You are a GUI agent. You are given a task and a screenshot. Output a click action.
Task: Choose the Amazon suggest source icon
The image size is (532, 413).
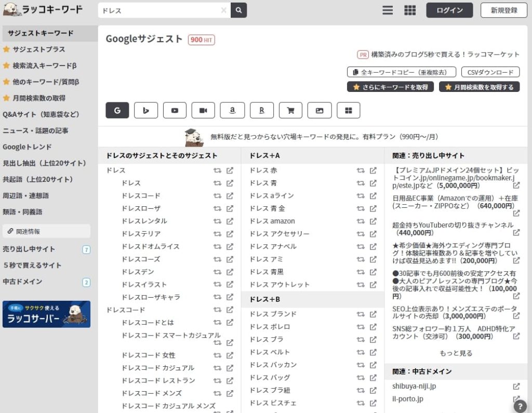tap(232, 110)
